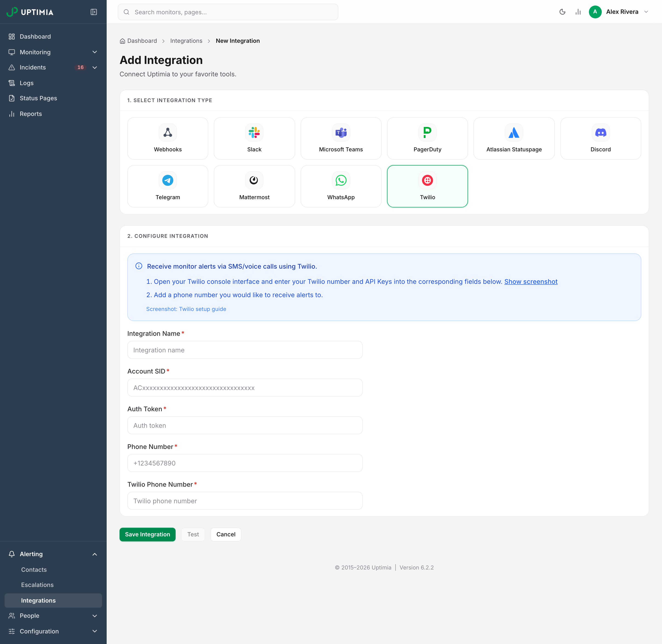Pick the Microsoft Teams integration
662x644 pixels.
[x=341, y=138]
